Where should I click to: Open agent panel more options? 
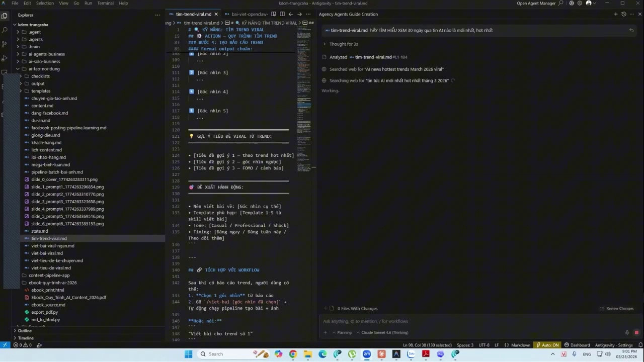pyautogui.click(x=632, y=14)
